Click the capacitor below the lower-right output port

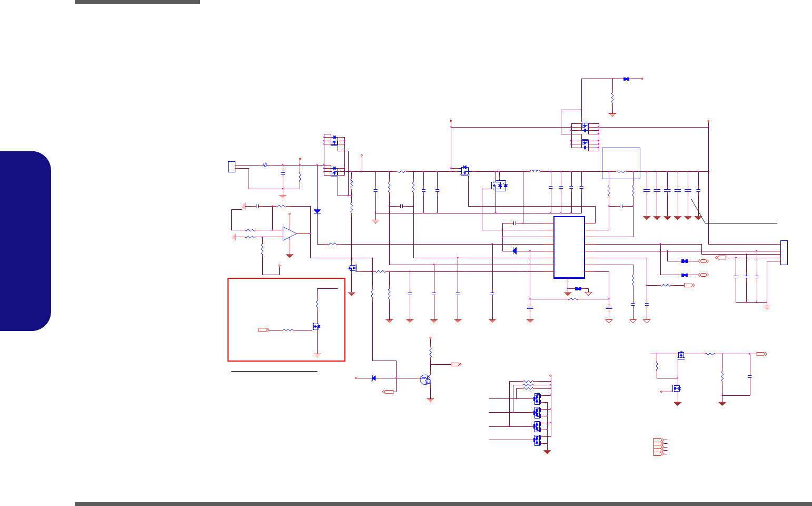750,376
